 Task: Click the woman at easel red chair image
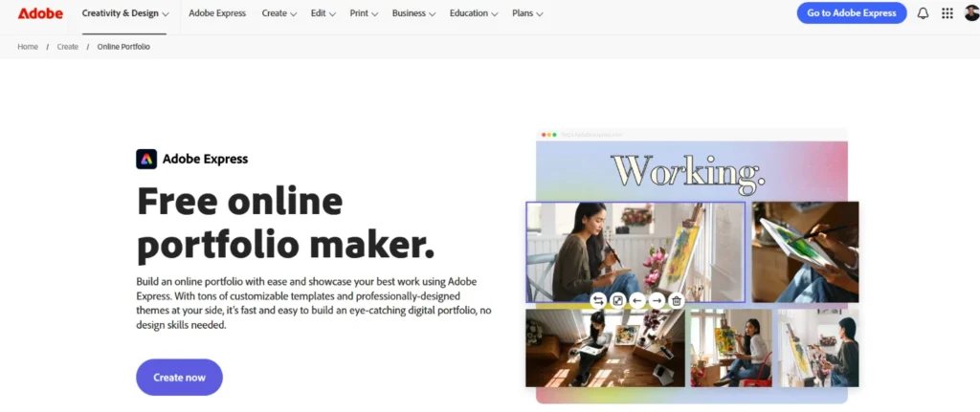pos(730,348)
